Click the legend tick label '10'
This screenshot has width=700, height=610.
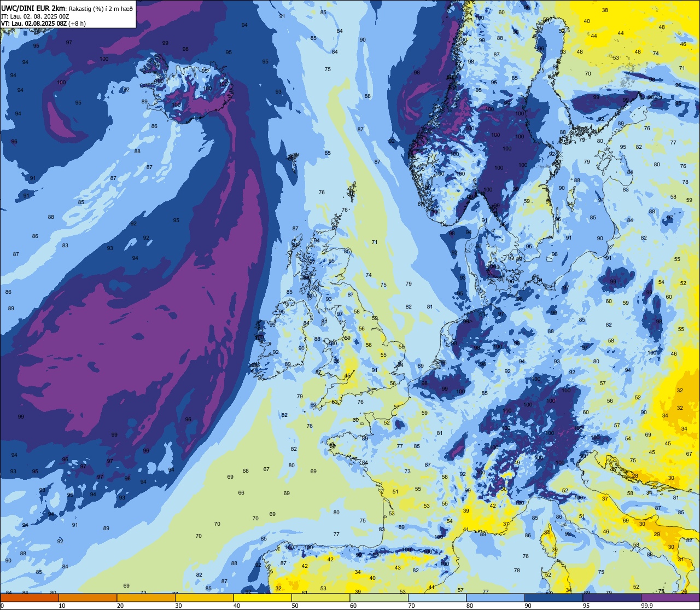[x=62, y=606]
